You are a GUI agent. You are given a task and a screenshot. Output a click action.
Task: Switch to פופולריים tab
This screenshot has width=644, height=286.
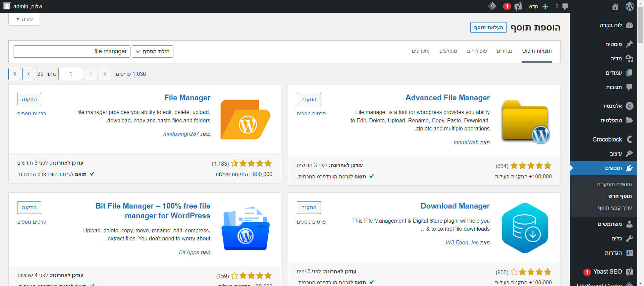pos(477,51)
